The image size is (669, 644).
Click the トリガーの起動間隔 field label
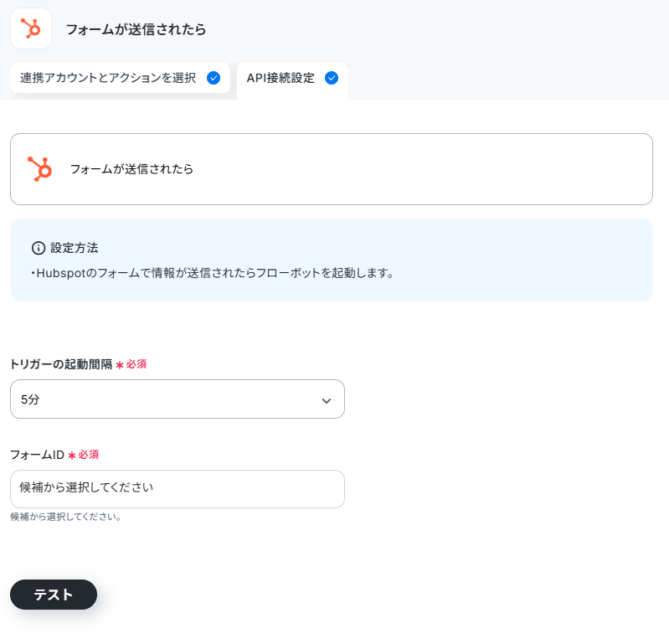61,364
